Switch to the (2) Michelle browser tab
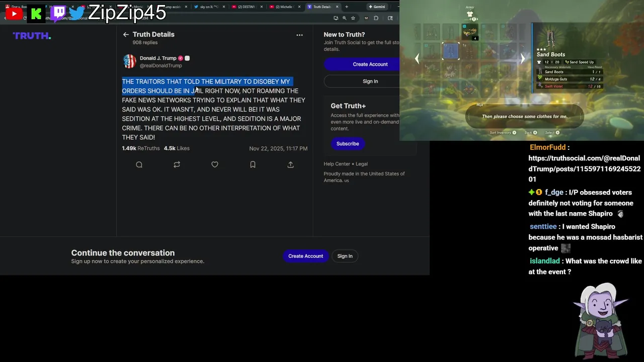644x362 pixels. click(283, 7)
